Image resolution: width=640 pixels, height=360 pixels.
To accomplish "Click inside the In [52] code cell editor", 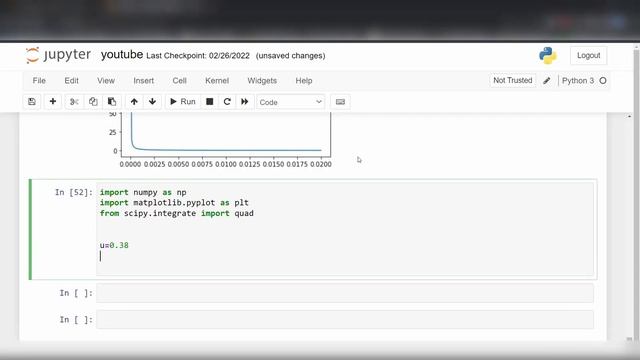I will [345, 229].
